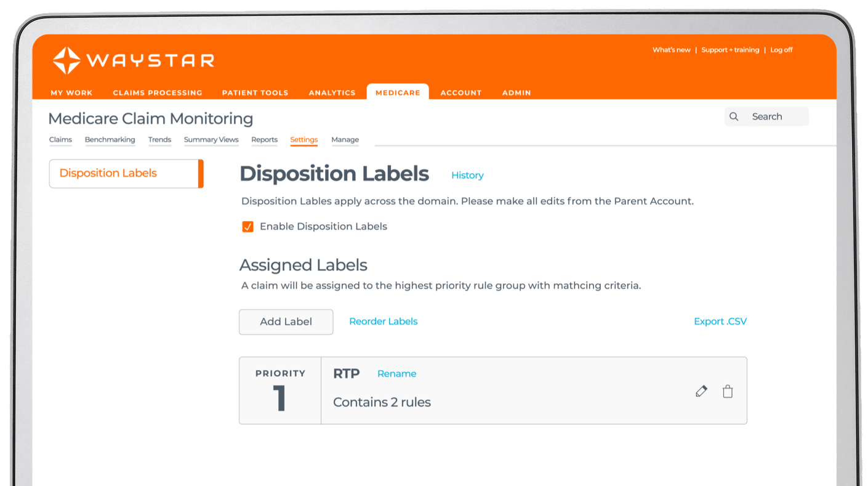Open the Analytics section
868x486 pixels.
point(332,92)
